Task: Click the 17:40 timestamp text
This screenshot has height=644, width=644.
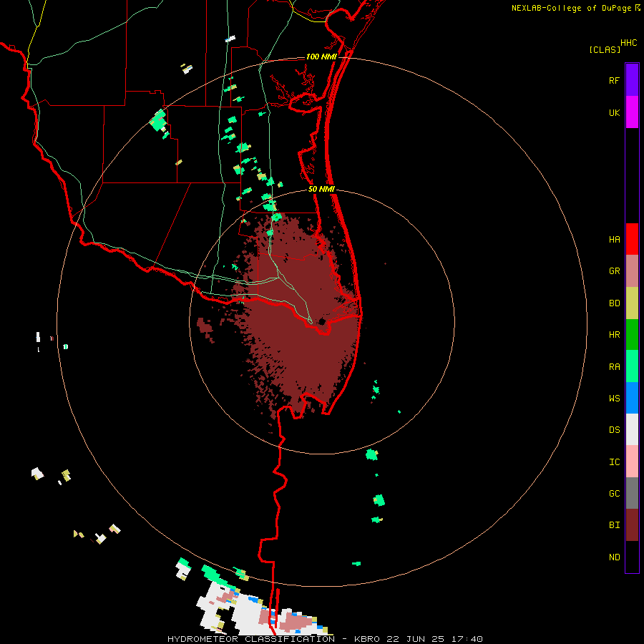Action: [x=467, y=639]
